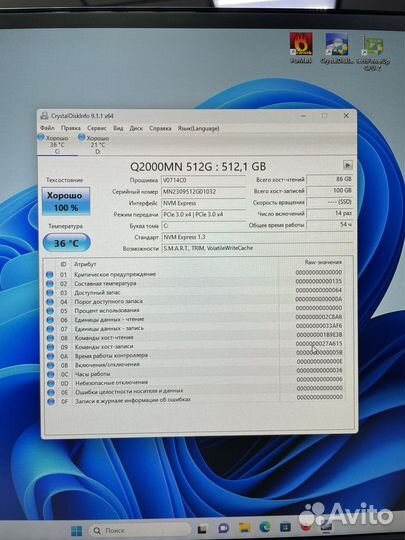This screenshot has height=540, width=405.
Task: Click status icon for attribute 08 Команды хост-чтения
Action: [50, 338]
